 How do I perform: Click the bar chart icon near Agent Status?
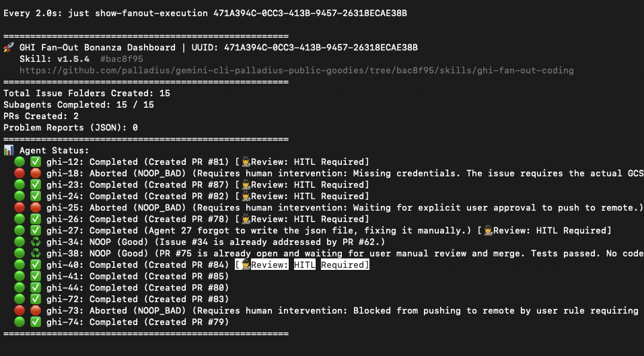pyautogui.click(x=9, y=151)
